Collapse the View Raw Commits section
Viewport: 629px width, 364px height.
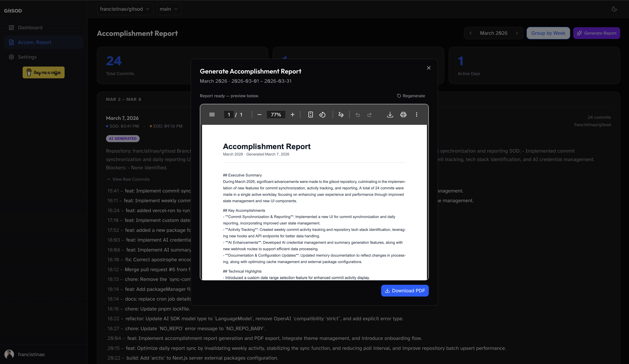click(128, 179)
